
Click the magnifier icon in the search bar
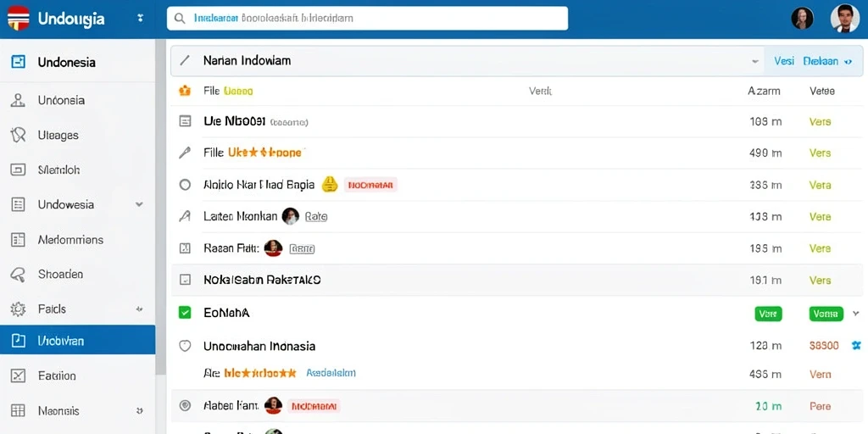click(180, 19)
